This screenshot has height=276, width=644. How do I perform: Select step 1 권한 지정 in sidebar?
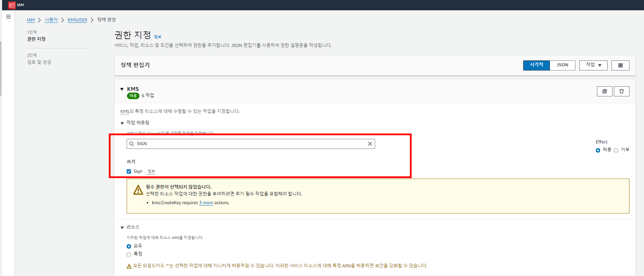(x=36, y=39)
